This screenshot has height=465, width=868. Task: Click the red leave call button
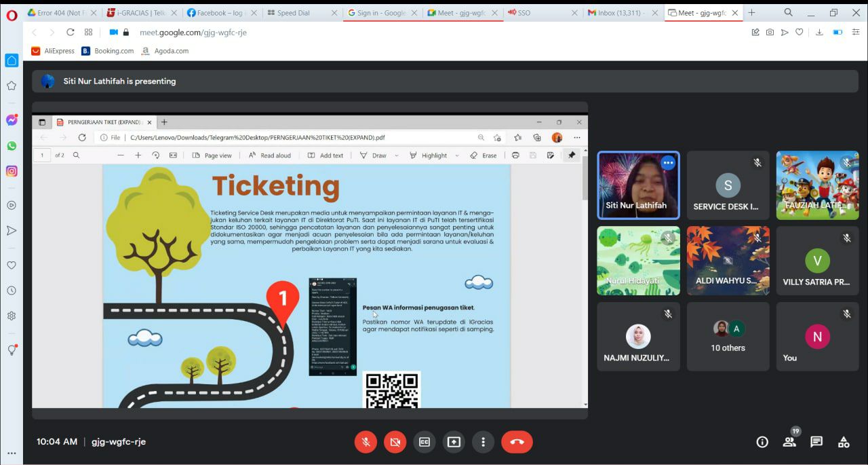[517, 442]
